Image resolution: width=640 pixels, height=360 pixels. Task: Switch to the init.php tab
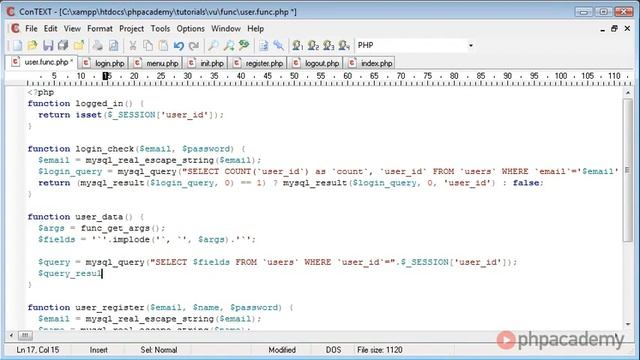(x=207, y=63)
